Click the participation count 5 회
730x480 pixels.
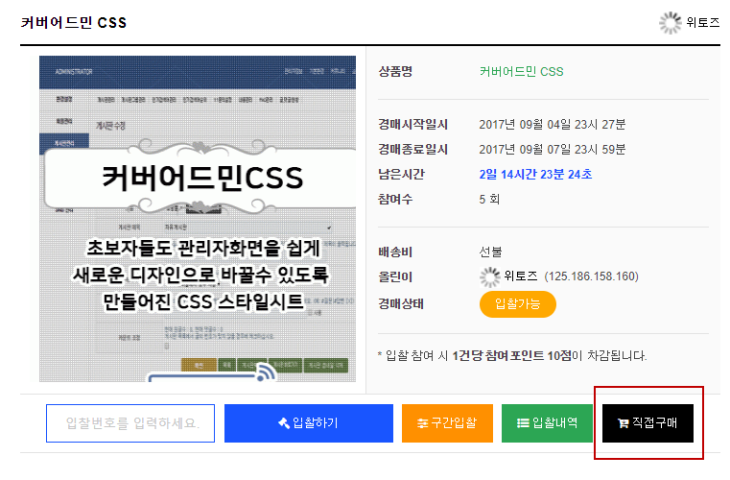point(489,200)
